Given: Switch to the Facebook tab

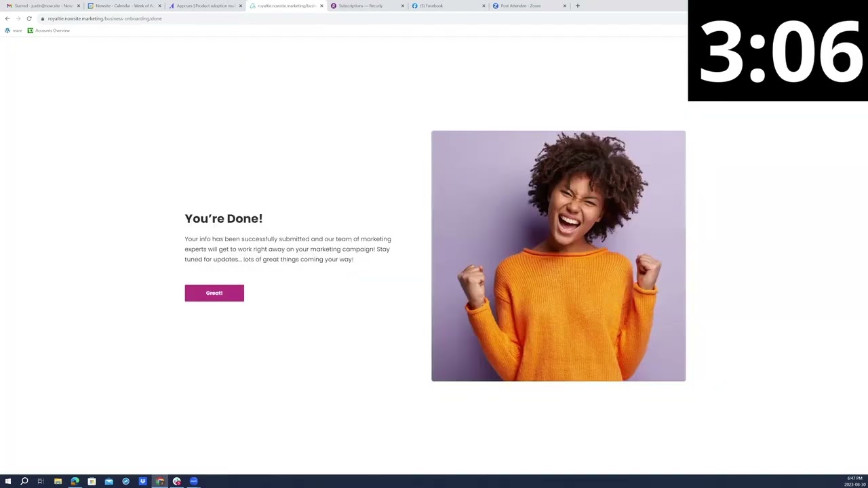Looking at the screenshot, I should coord(447,5).
